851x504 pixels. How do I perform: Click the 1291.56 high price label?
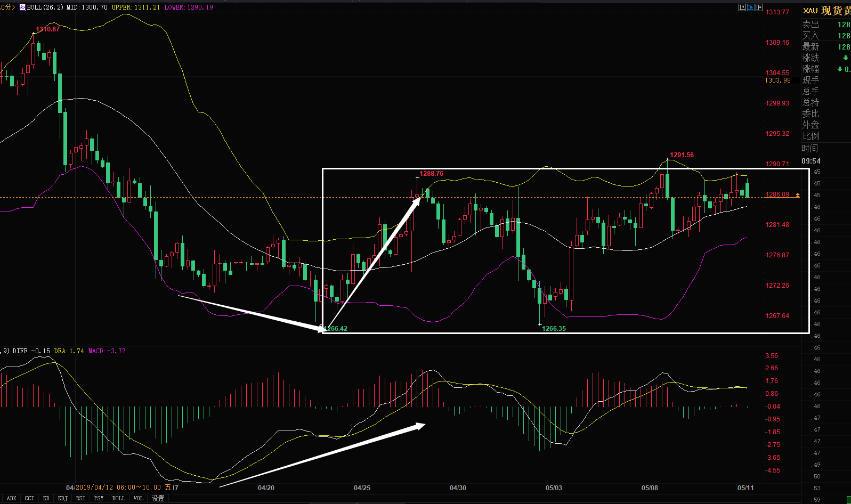coord(682,155)
